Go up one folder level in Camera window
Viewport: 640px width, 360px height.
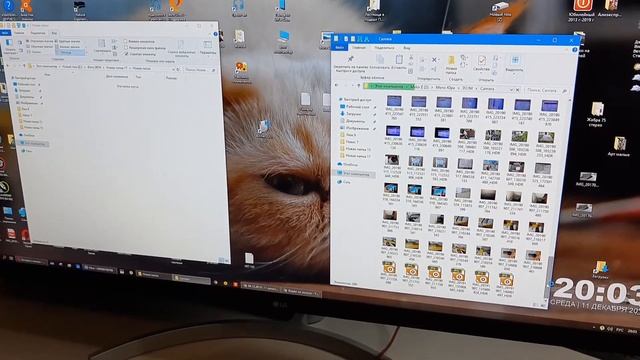[x=359, y=85]
